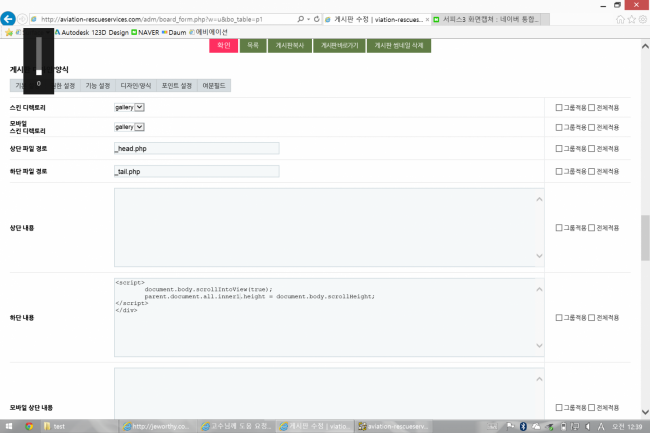Click the 게시판바로가기 button
650x433 pixels.
(339, 46)
